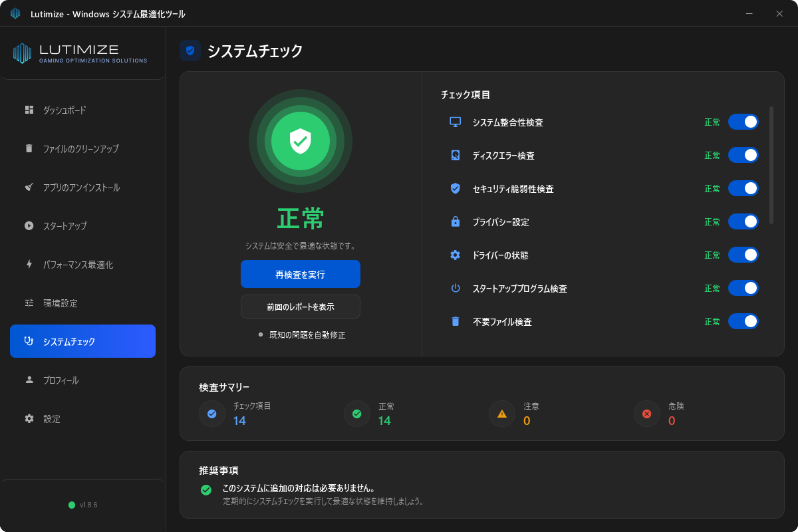
Task: Click the warning triangle icon for 注意
Action: pos(502,414)
